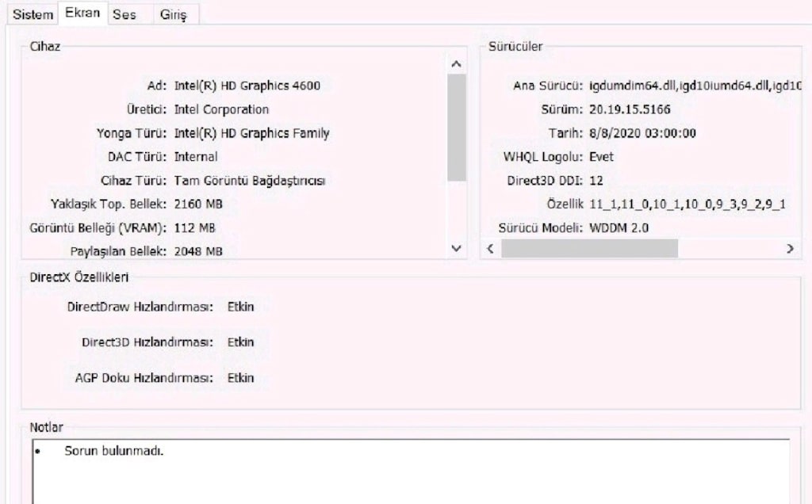Viewport: 812px width, 504px height.
Task: Click the DAC Türü value 'Internal'
Action: 196,157
